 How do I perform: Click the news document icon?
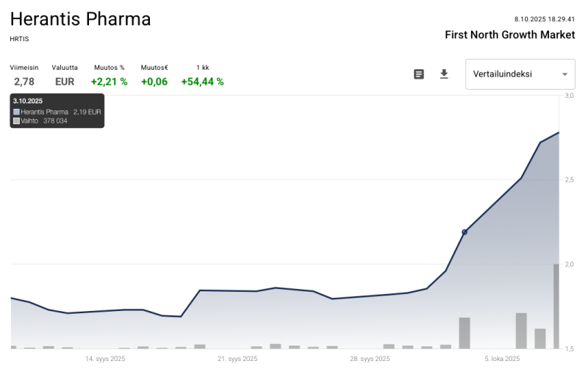pos(419,74)
